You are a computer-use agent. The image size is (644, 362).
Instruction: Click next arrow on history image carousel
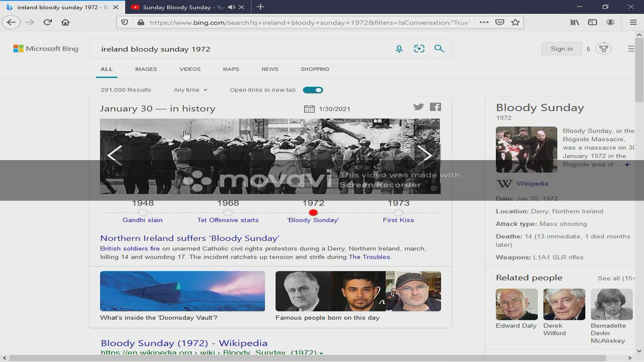tap(425, 155)
